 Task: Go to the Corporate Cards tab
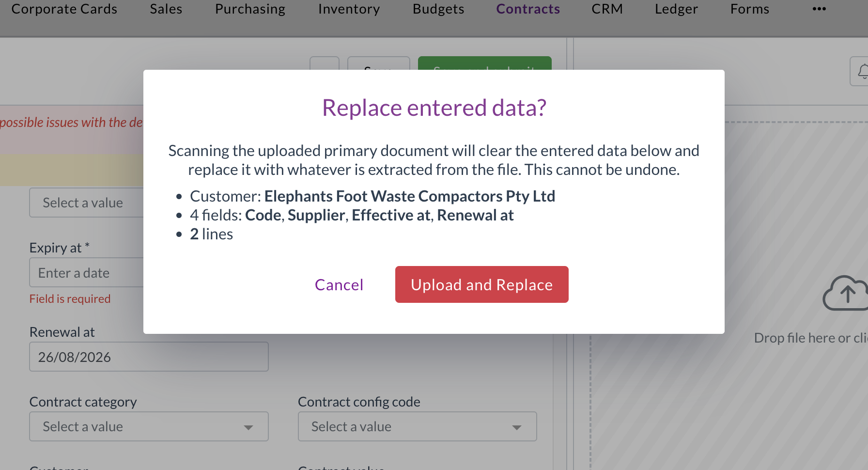point(64,9)
